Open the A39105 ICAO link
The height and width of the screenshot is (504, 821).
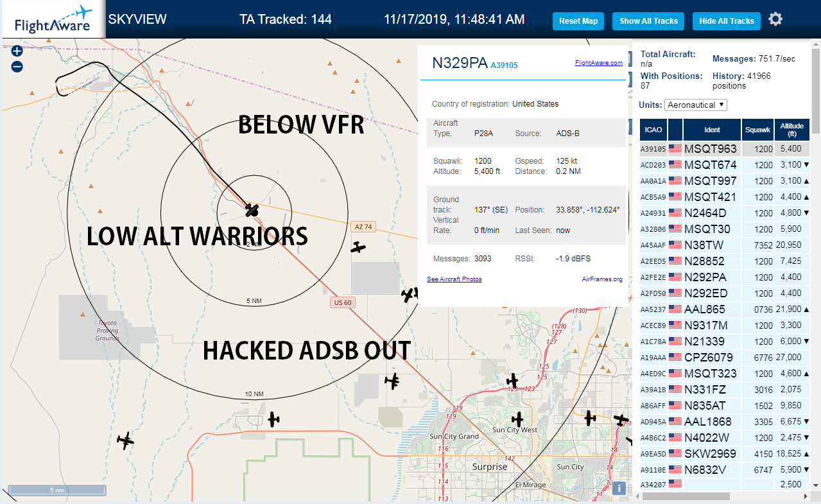[505, 65]
